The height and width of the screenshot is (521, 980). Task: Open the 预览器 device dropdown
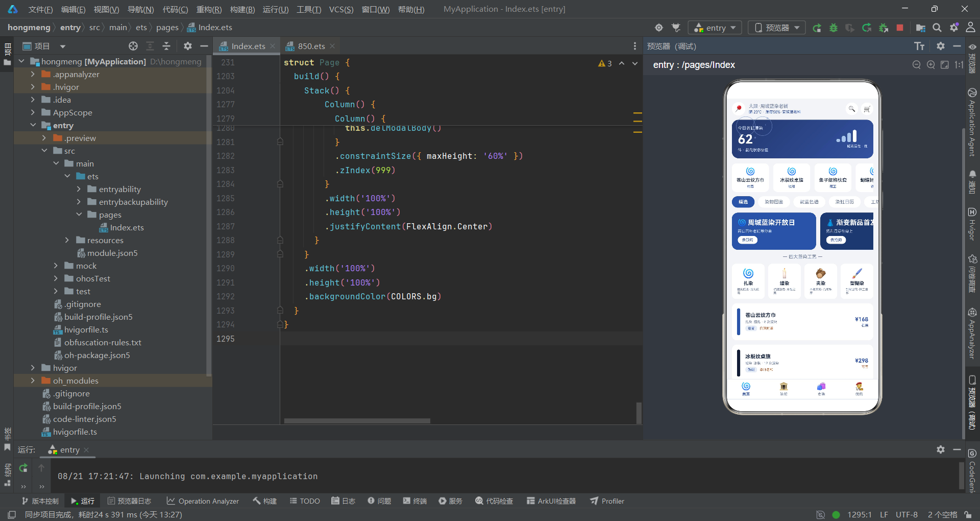click(x=776, y=28)
